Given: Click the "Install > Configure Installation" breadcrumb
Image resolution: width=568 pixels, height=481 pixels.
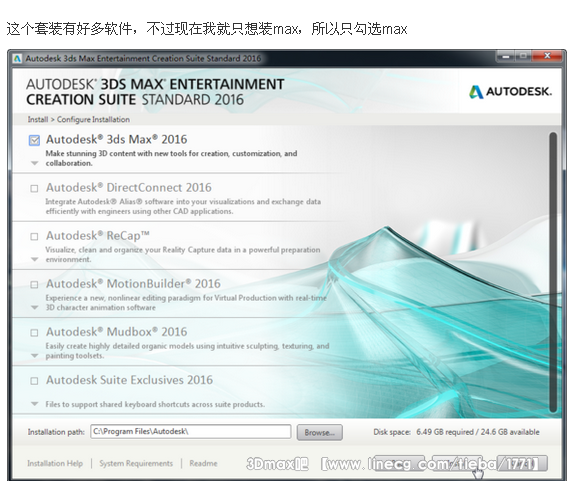Looking at the screenshot, I should 79,120.
